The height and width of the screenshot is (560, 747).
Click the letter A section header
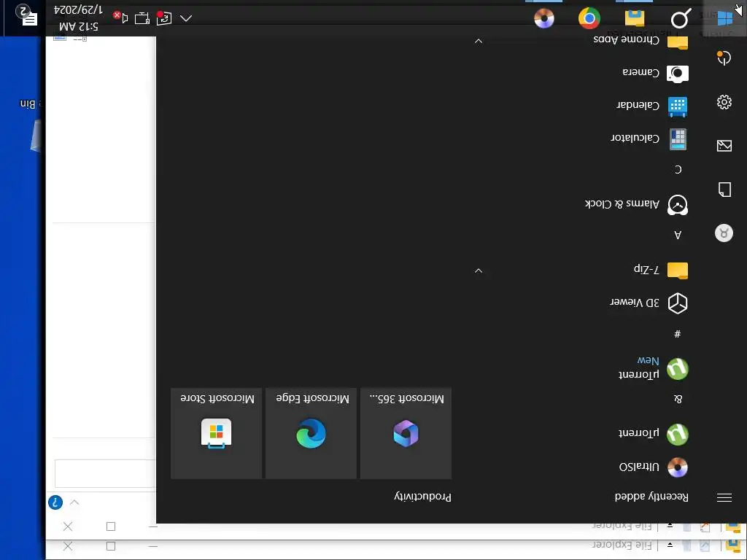678,235
